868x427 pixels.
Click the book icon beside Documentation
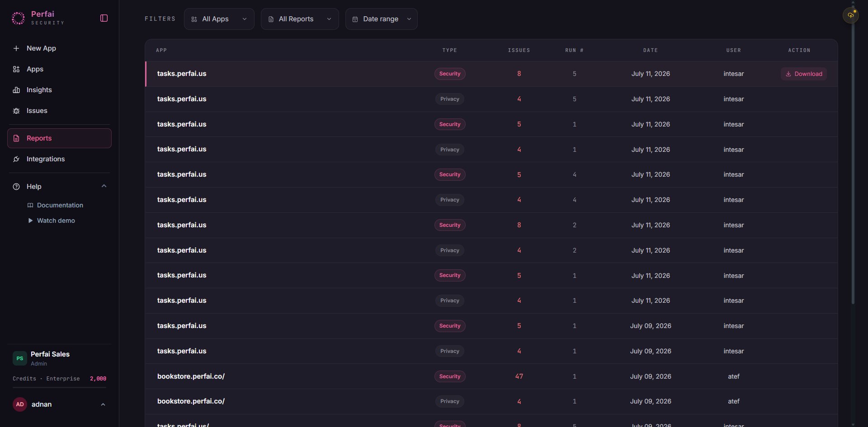coord(30,205)
